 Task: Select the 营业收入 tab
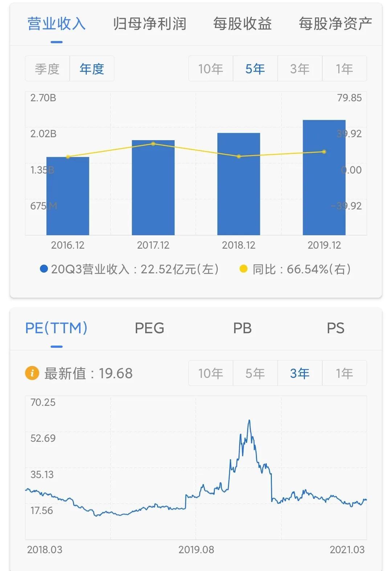coord(57,24)
